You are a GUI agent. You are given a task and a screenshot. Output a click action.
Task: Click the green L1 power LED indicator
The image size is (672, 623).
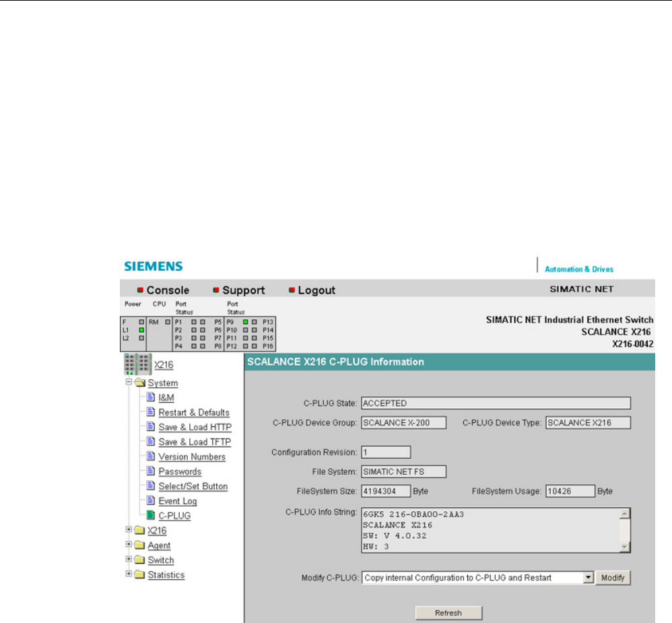[141, 330]
